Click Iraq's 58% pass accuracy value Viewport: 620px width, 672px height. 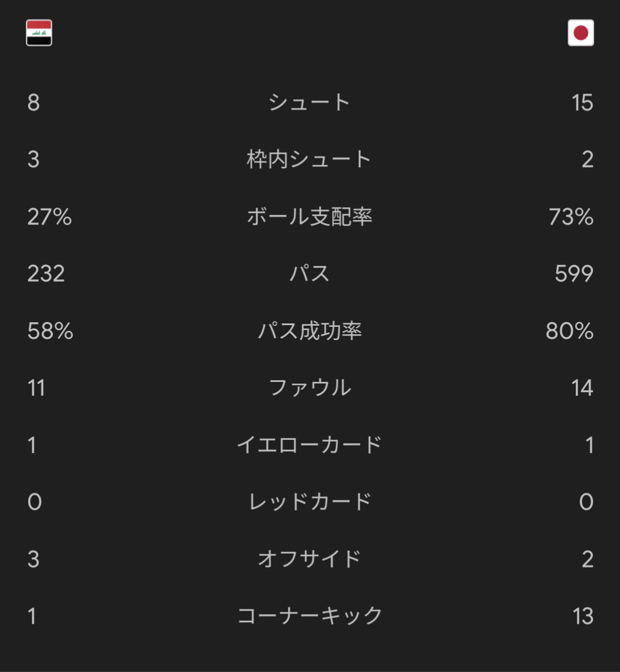coord(50,331)
